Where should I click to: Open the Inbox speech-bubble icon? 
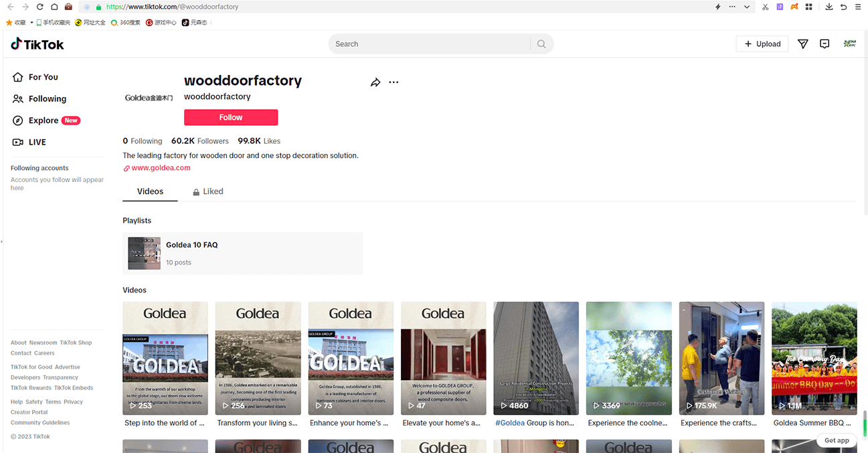824,44
